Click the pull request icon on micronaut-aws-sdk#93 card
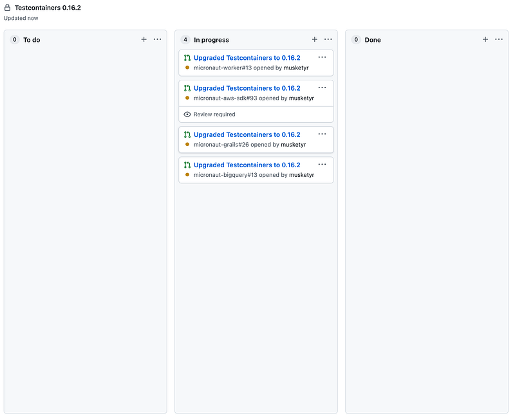515x420 pixels. pyautogui.click(x=187, y=88)
